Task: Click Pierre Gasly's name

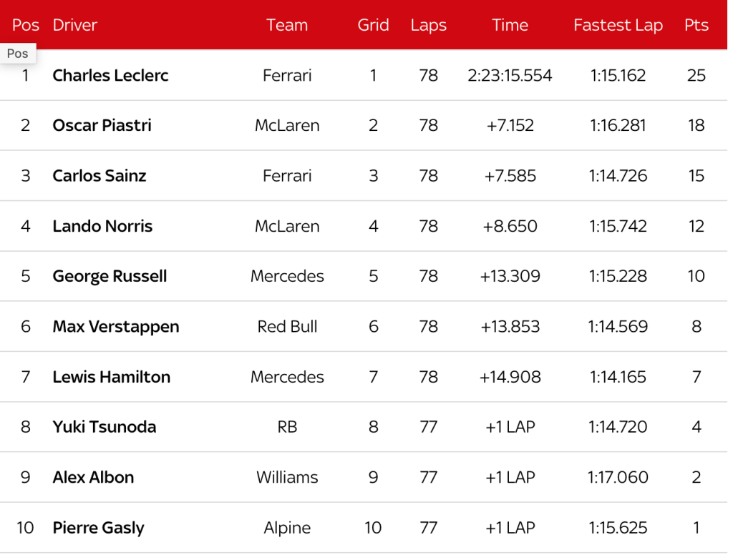Action: coord(98,528)
